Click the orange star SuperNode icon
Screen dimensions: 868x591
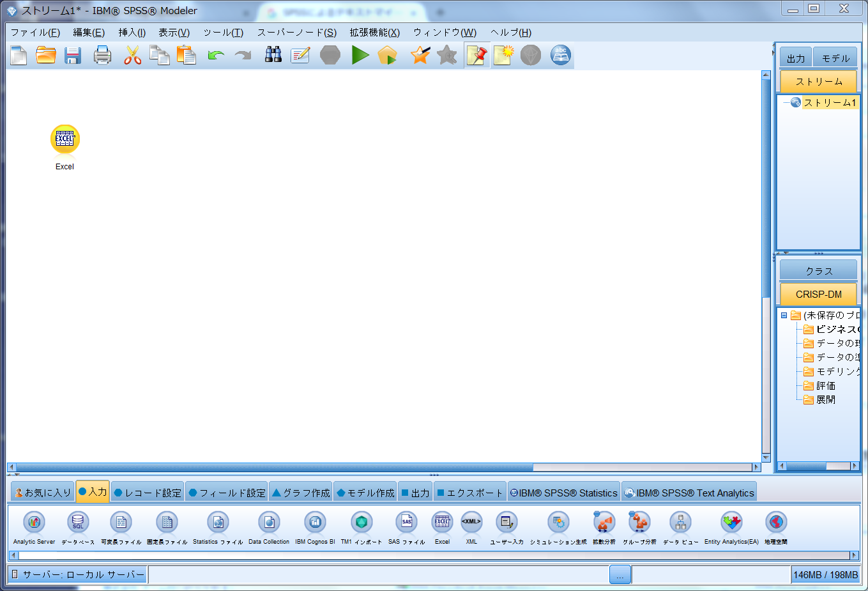[420, 56]
